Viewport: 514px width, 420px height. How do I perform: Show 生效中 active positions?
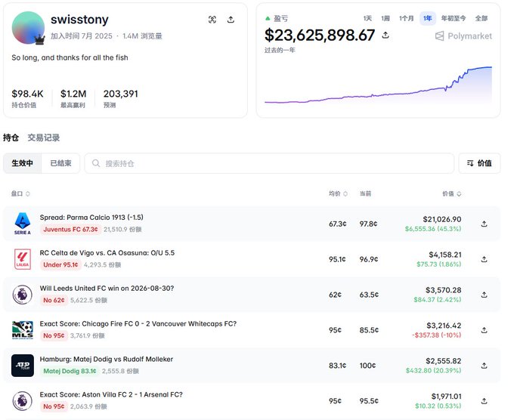22,163
